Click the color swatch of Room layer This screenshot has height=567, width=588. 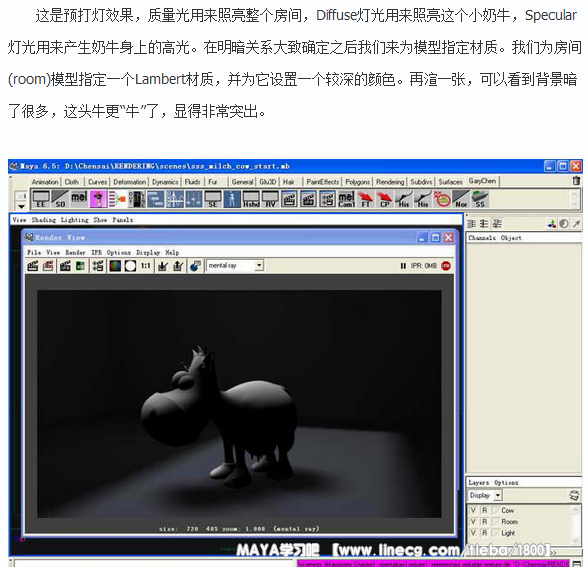click(495, 522)
